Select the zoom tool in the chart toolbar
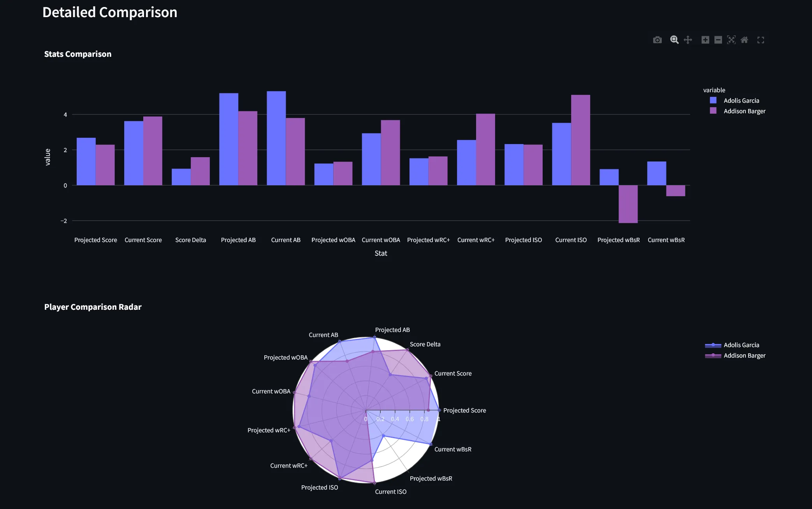Image resolution: width=812 pixels, height=509 pixels. 675,40
